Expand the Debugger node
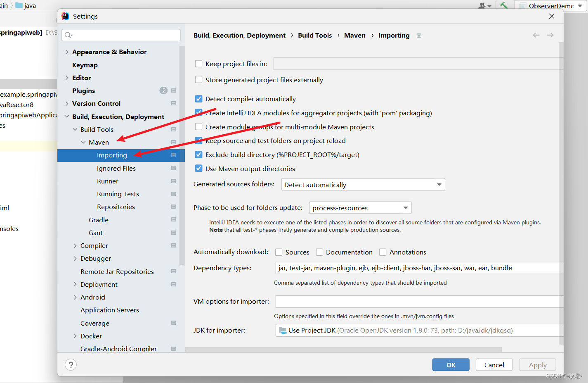Screen dimensions: 588x383 (x=75, y=258)
